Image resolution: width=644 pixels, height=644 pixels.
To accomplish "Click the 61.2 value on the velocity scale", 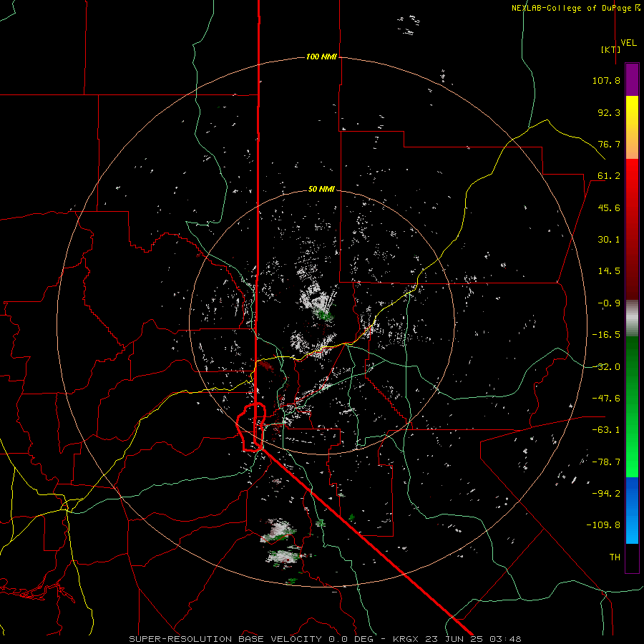I will [609, 176].
